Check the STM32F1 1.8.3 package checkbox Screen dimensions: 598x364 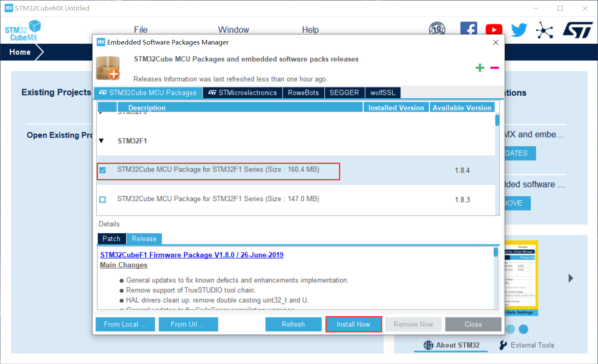coord(103,199)
